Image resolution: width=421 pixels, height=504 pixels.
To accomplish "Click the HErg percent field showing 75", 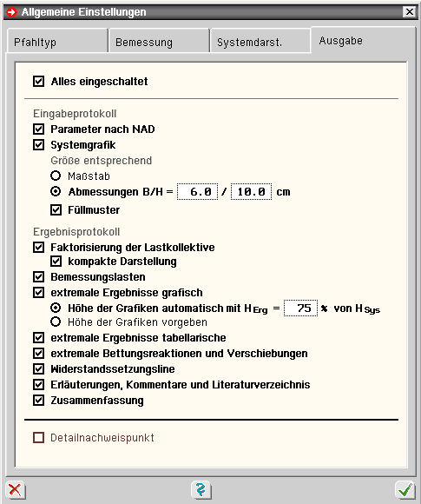I will (x=300, y=308).
